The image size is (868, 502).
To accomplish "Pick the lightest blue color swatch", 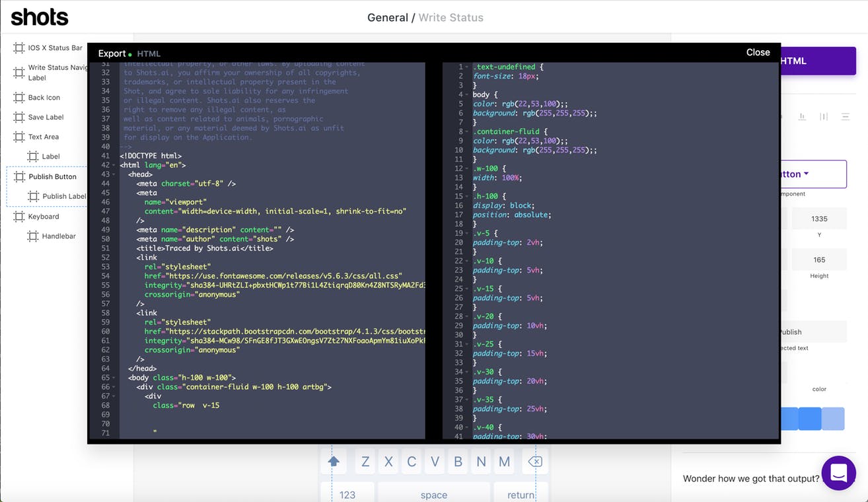I will (x=834, y=419).
